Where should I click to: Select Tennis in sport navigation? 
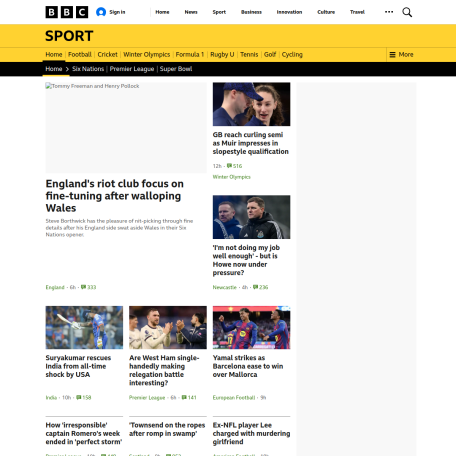(x=249, y=54)
